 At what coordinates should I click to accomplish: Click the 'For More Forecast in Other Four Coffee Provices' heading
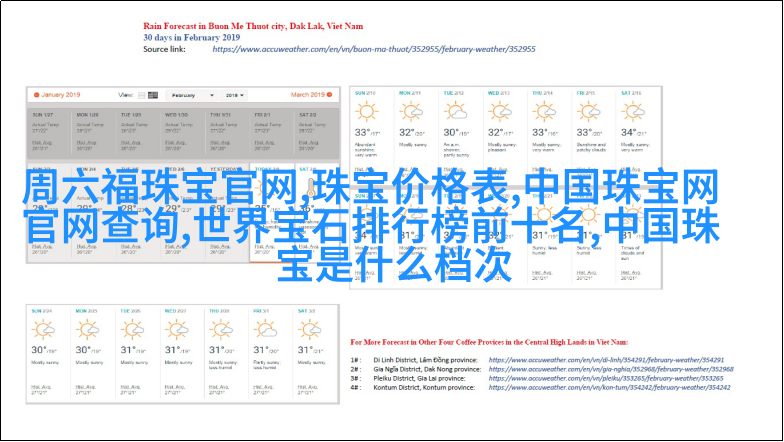click(489, 342)
